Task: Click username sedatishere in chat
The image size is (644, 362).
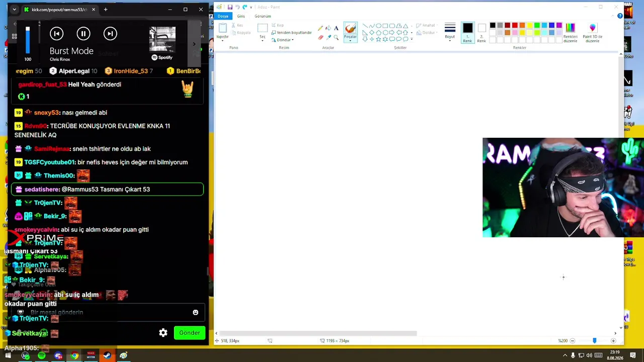Action: point(42,189)
